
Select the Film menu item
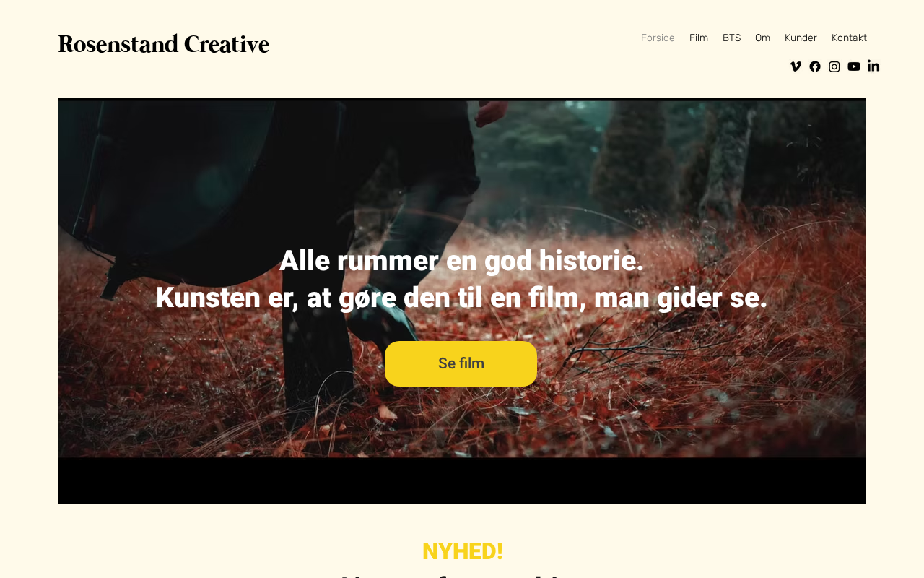click(699, 38)
